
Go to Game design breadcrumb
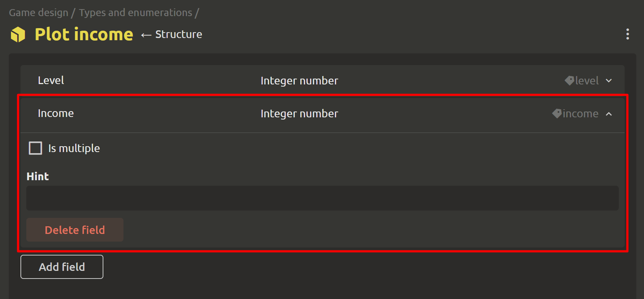point(39,13)
